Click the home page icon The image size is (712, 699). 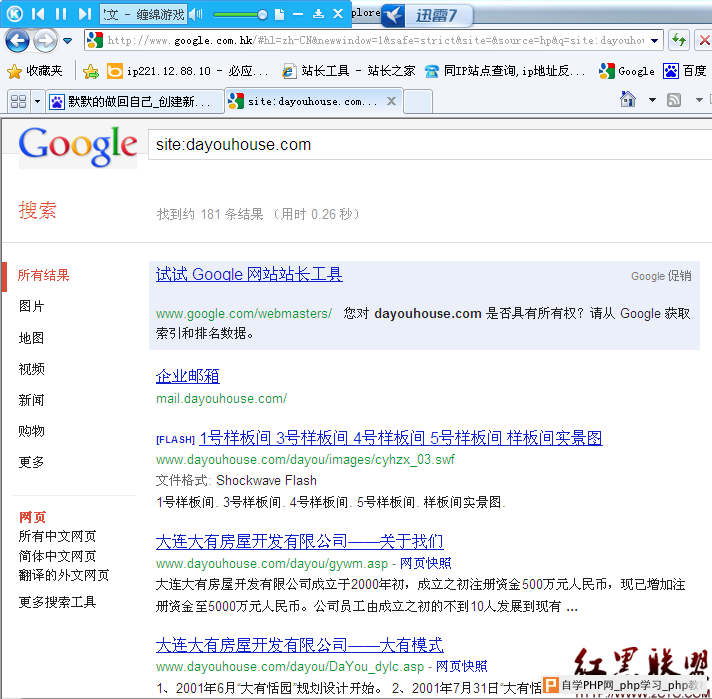click(628, 99)
